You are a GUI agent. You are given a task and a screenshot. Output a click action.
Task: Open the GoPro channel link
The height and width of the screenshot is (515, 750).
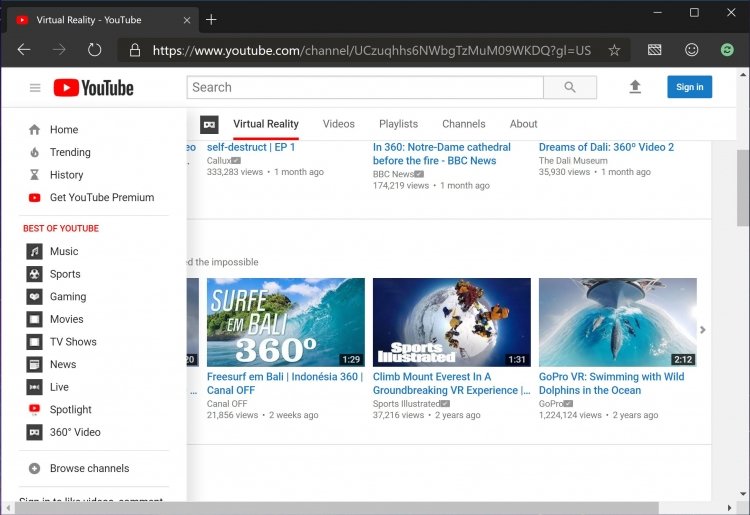(x=551, y=404)
